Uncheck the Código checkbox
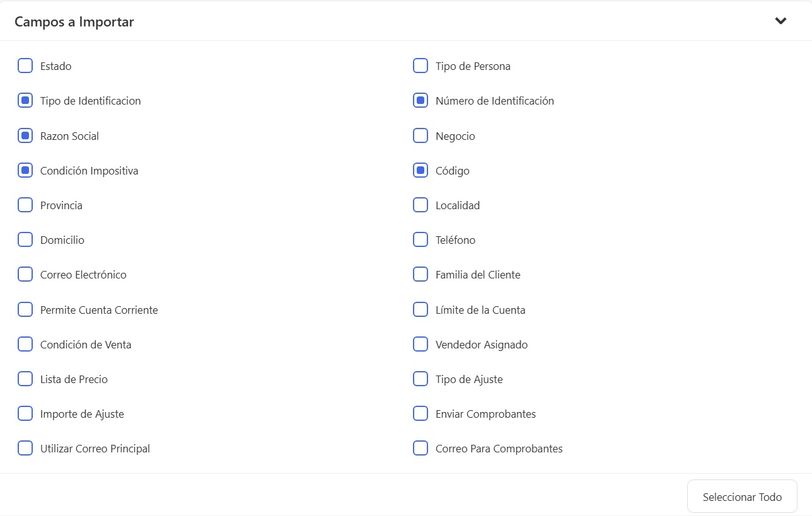This screenshot has width=812, height=516. coord(420,170)
